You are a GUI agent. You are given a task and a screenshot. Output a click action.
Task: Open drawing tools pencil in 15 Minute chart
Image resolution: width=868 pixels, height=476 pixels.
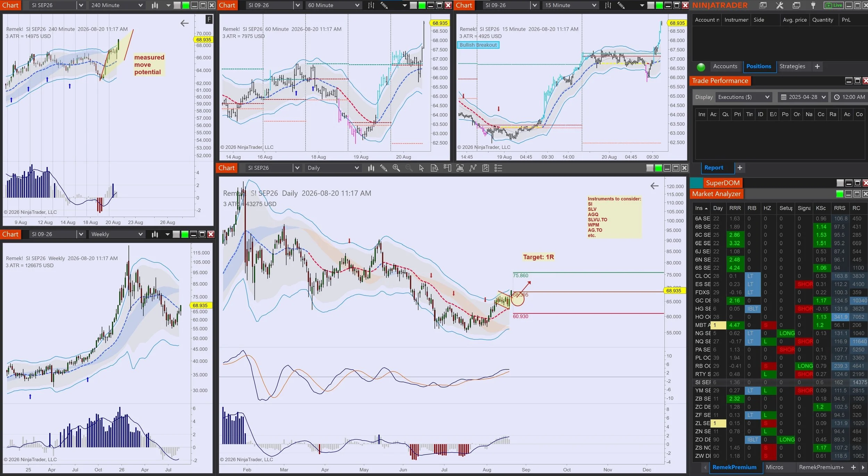[621, 5]
